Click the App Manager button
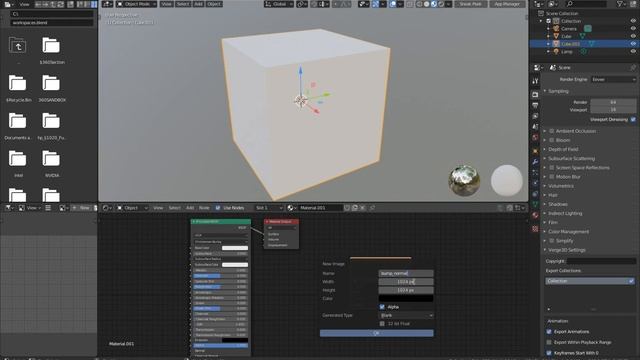The height and width of the screenshot is (360, 640). point(507,4)
